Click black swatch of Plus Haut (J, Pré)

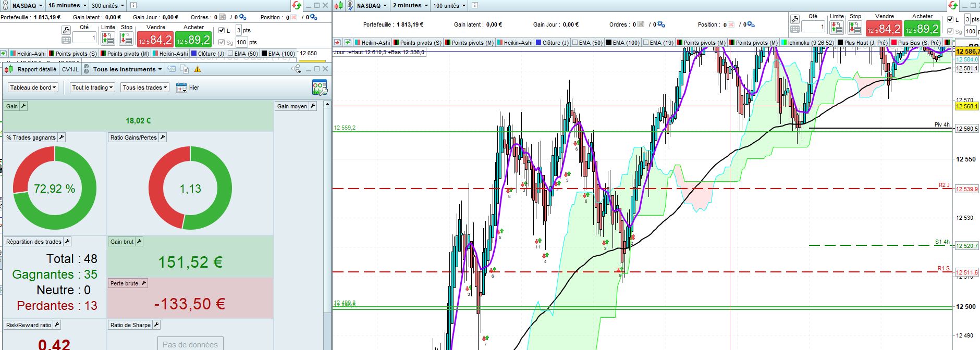(x=840, y=43)
